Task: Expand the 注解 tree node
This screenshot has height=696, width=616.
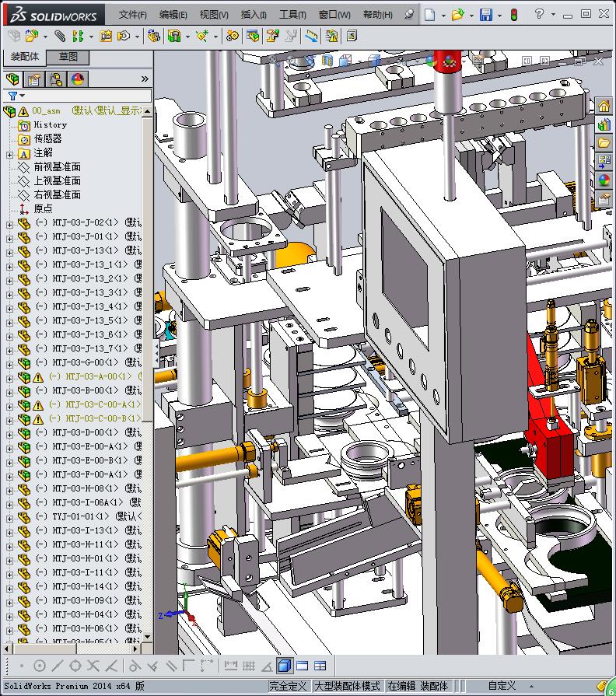Action: 10,155
